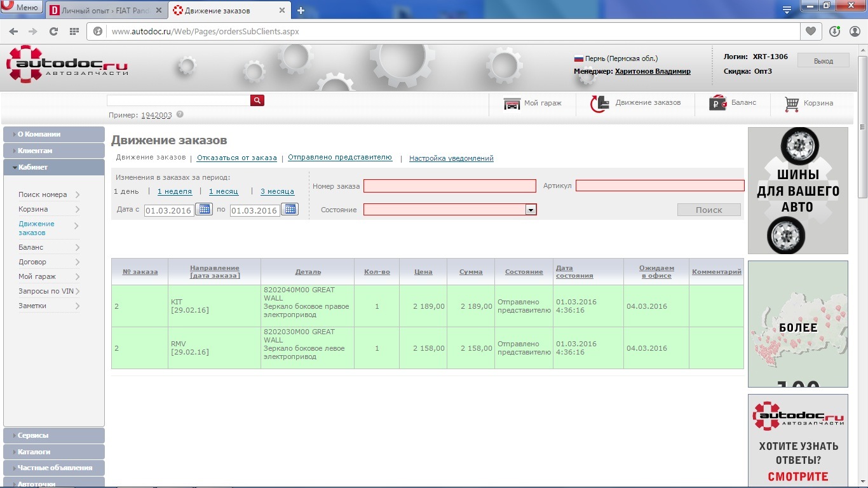Focus the Номер заказа input field
Viewport: 868px width, 488px height.
tap(450, 186)
